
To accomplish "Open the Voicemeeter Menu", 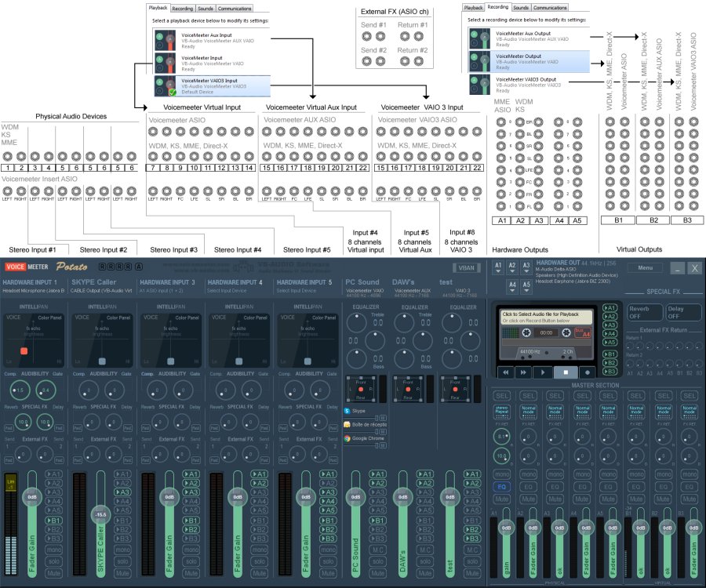I will pos(645,268).
